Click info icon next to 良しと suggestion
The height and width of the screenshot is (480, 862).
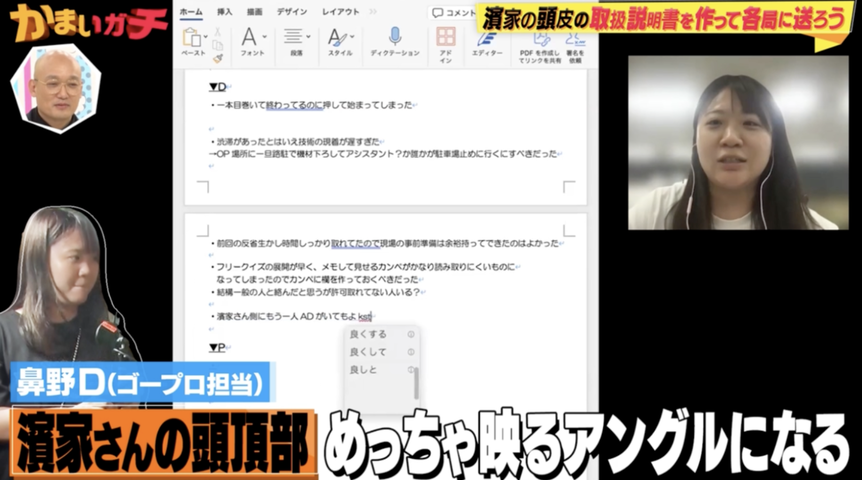[x=411, y=370]
